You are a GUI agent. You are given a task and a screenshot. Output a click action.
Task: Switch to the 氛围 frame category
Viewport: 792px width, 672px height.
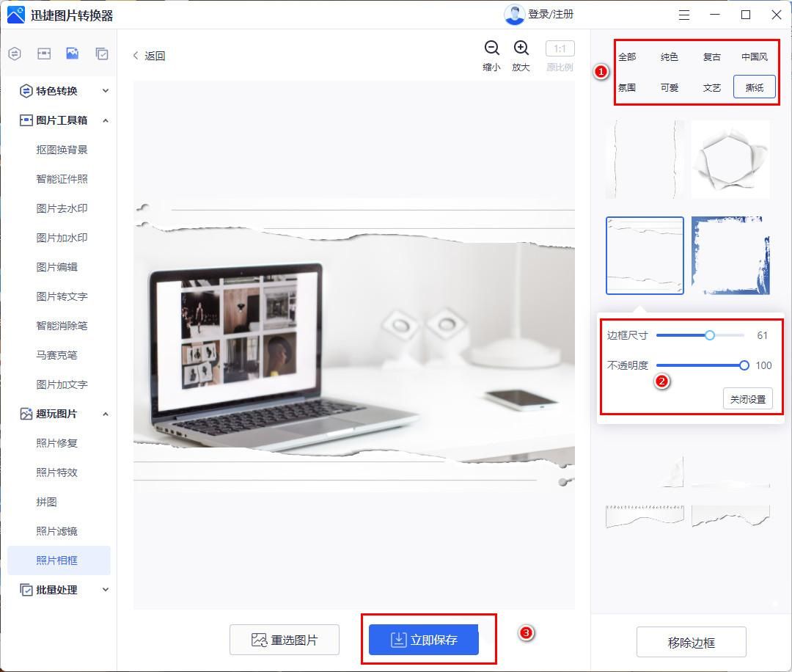click(627, 88)
